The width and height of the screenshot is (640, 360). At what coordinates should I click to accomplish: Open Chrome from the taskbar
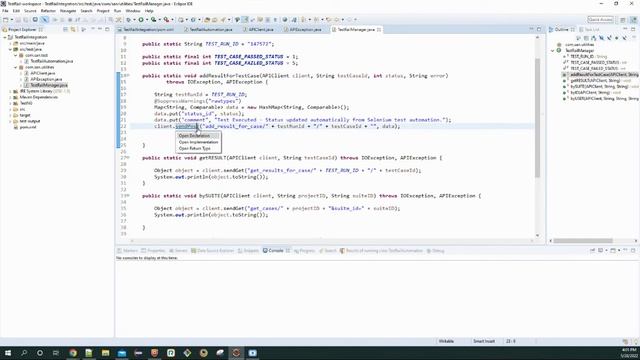click(73, 353)
